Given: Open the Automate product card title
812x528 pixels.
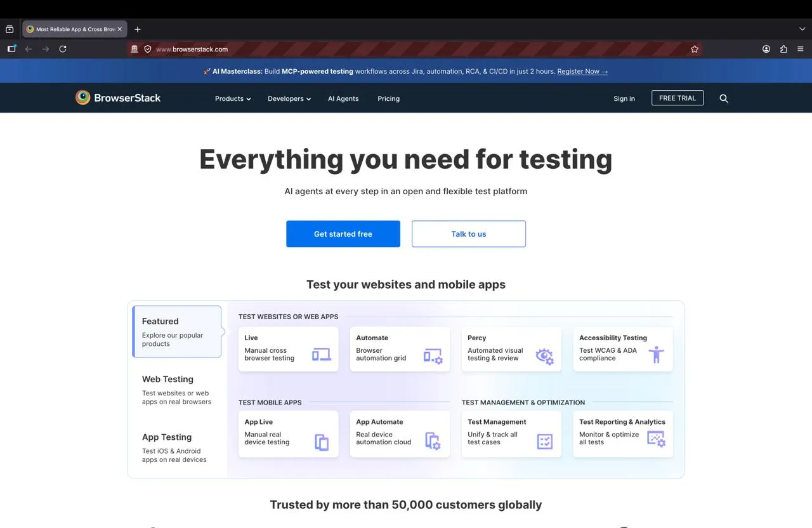Looking at the screenshot, I should click(x=372, y=338).
